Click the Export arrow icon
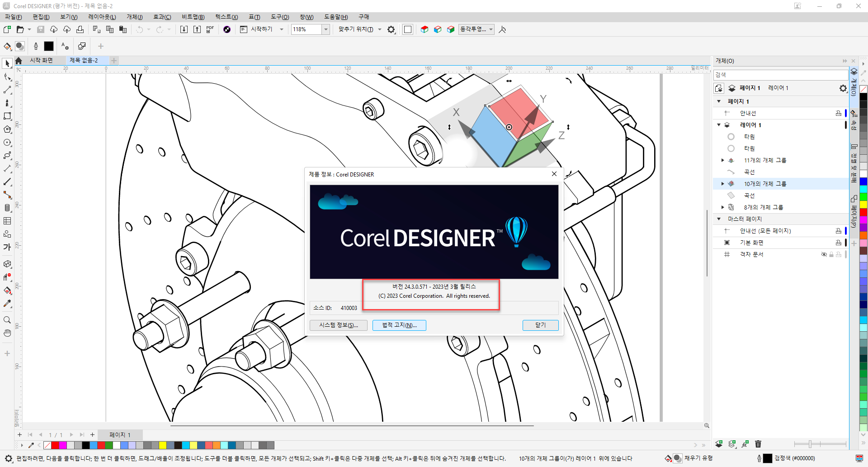This screenshot has height=467, width=868. 197,29
